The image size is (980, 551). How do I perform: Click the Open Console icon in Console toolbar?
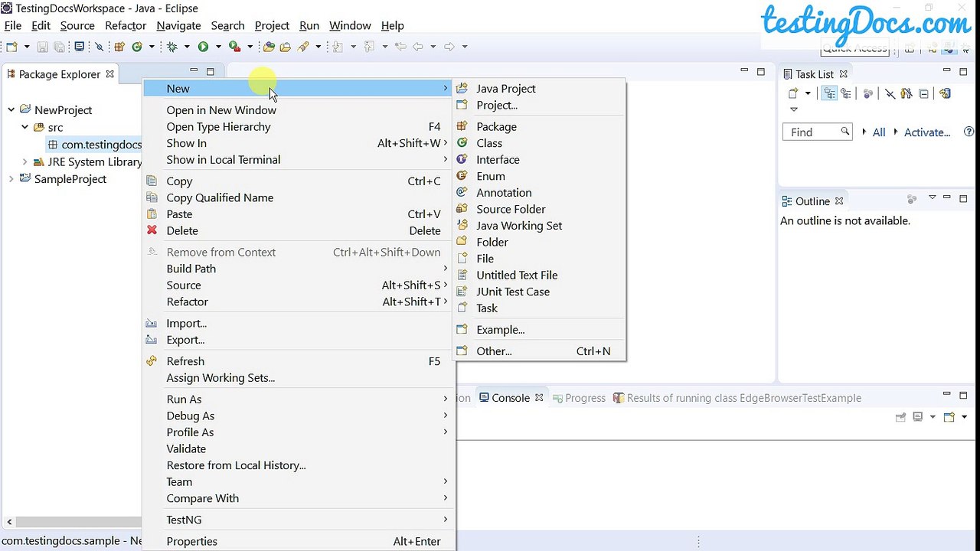[949, 417]
